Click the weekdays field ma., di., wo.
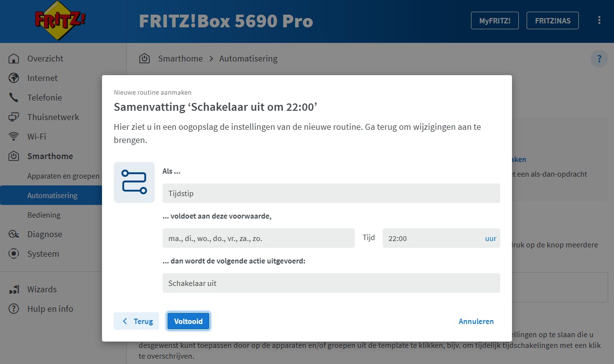The width and height of the screenshot is (614, 364). [x=259, y=238]
